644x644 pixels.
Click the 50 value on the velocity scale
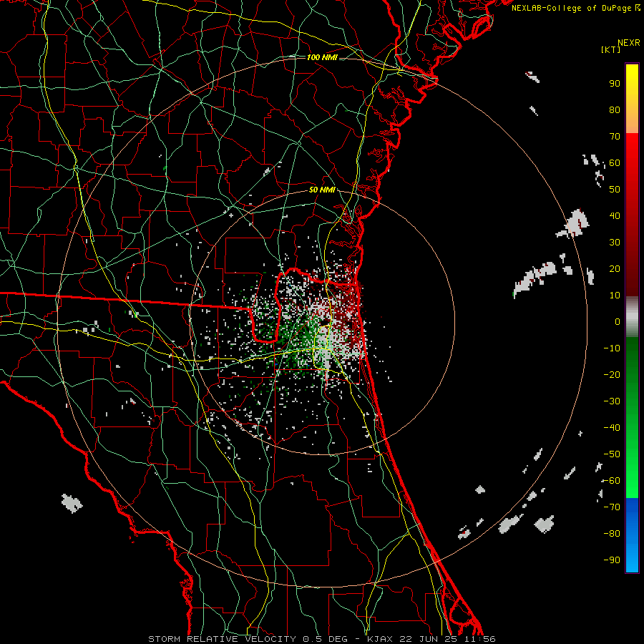click(615, 190)
